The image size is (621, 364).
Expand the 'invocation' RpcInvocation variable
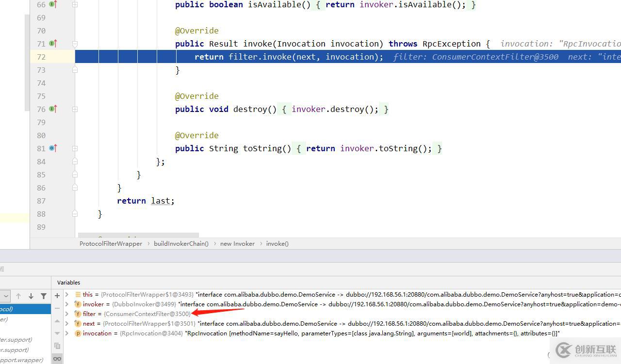click(x=67, y=333)
